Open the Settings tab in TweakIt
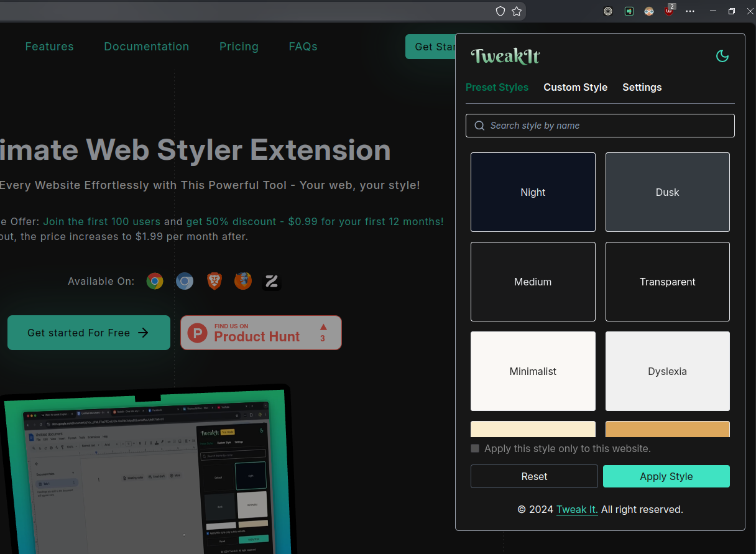Screen dimensions: 756x554 pyautogui.click(x=642, y=87)
